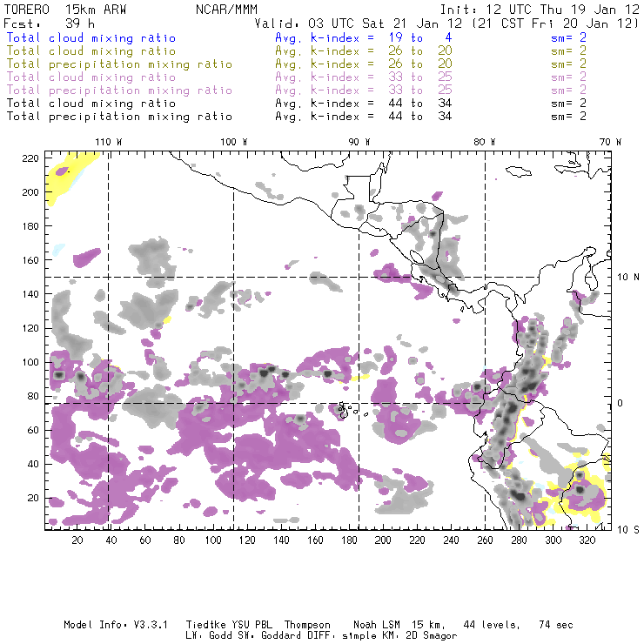This screenshot has height=644, width=644.
Task: Select the 'Fcst: 39 h' forecast label
Action: tap(50, 23)
